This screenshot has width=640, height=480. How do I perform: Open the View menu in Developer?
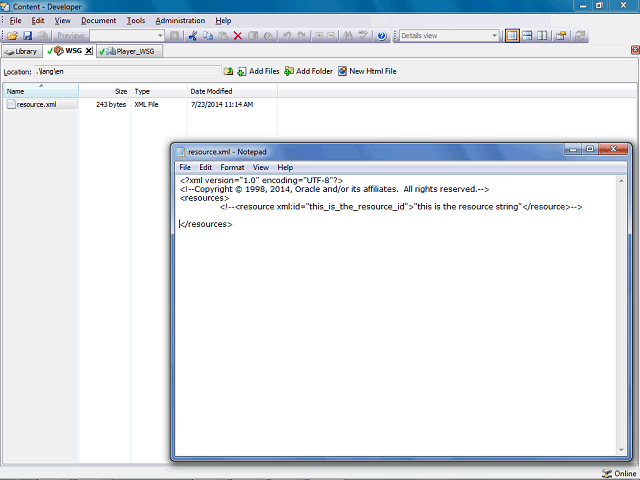62,20
